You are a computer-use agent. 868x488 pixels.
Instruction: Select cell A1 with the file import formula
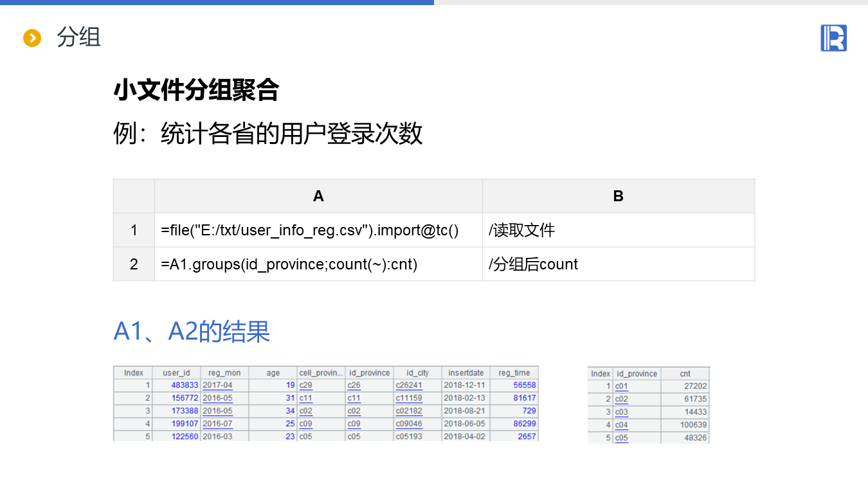pos(310,230)
